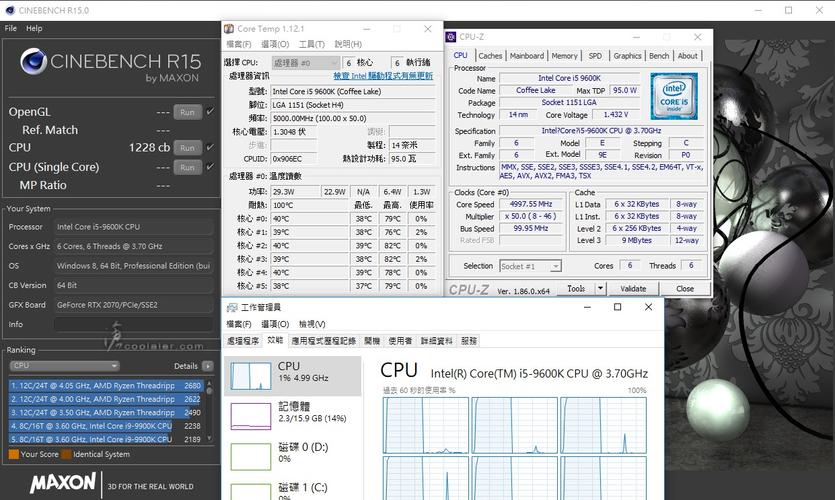The image size is (835, 500).
Task: Switch to the CPU-Z SPD tab
Action: pyautogui.click(x=595, y=56)
